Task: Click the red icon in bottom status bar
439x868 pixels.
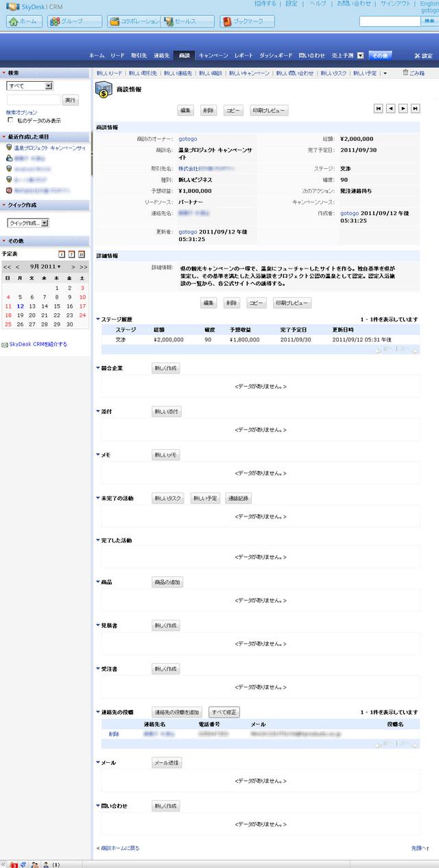Action: click(x=13, y=864)
